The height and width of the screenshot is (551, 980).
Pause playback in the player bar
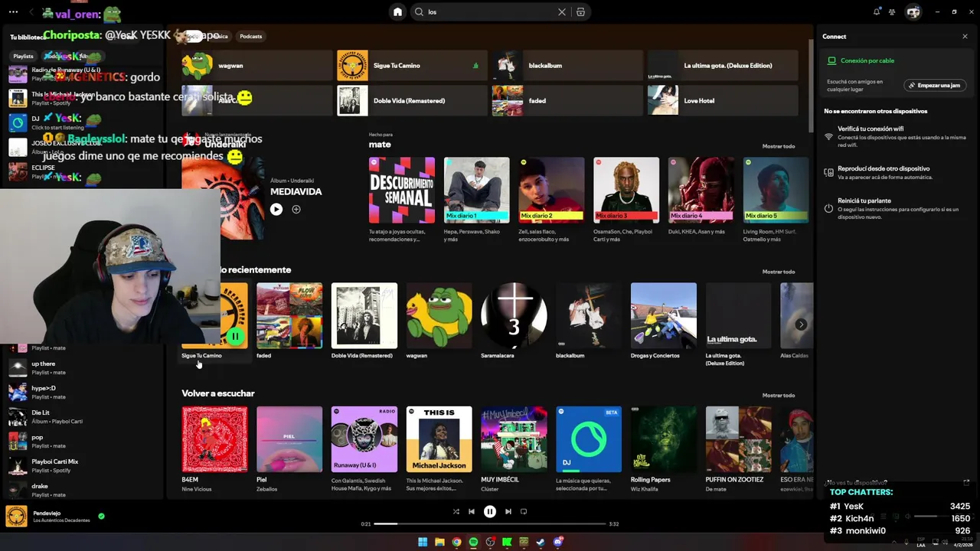[x=490, y=511]
